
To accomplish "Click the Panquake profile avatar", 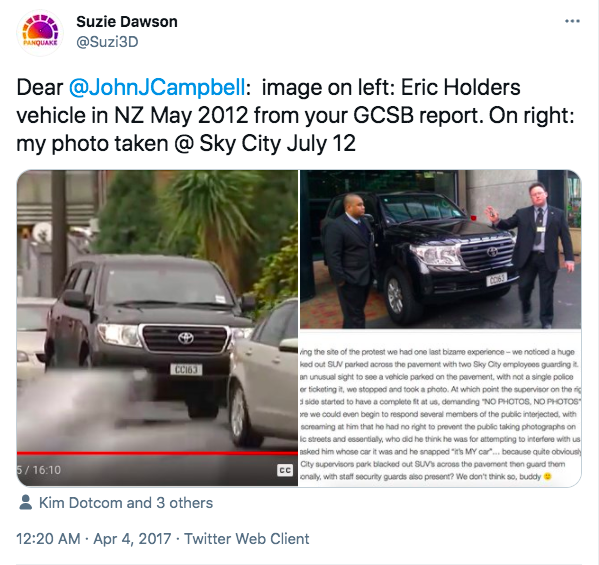I will click(40, 33).
